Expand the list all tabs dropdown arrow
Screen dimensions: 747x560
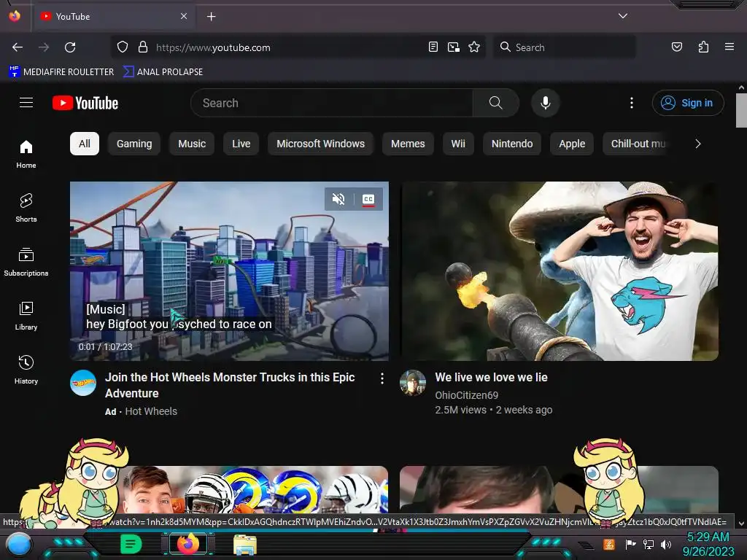(623, 16)
